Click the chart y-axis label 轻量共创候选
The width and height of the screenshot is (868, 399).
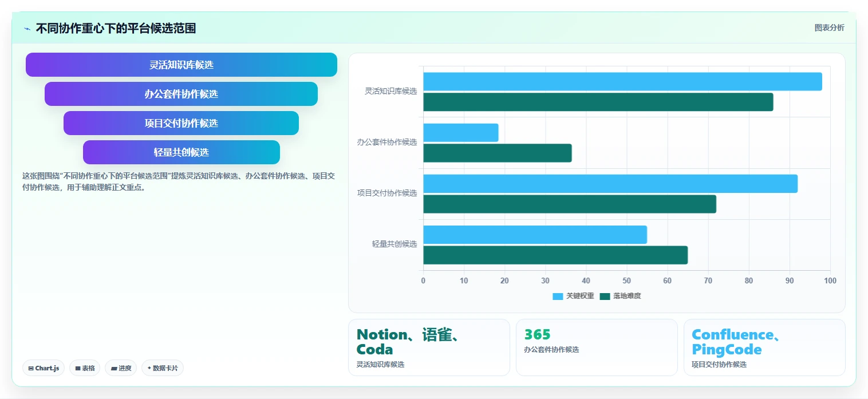coord(394,244)
